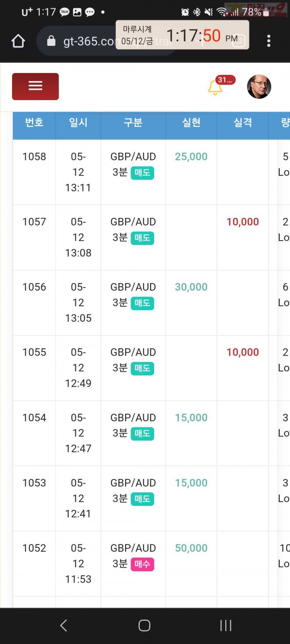The image size is (290, 644).
Task: Open notifications bell icon
Action: [215, 87]
